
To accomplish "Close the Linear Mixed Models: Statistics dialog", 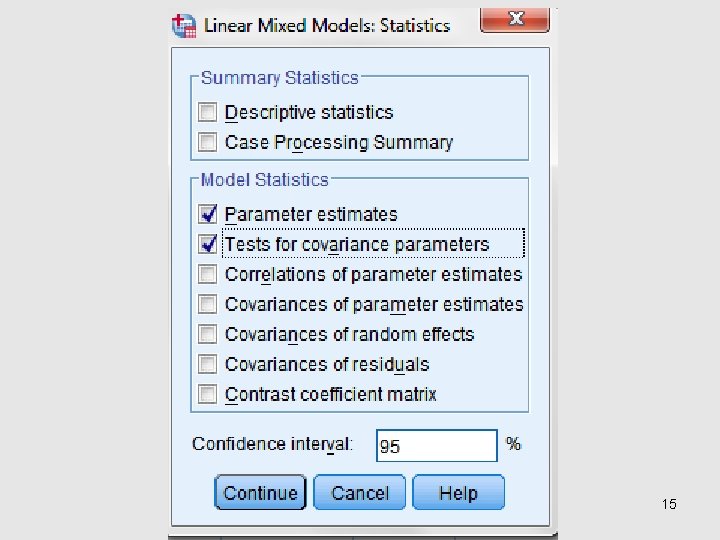I will pyautogui.click(x=514, y=21).
